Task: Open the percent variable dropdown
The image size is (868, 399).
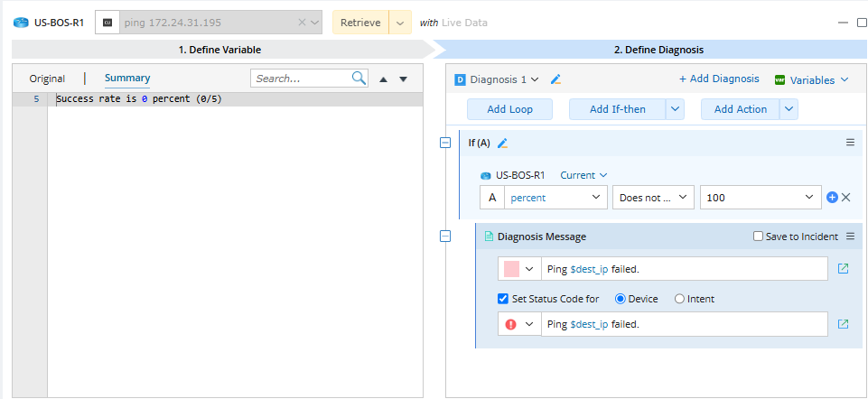Action: 555,197
